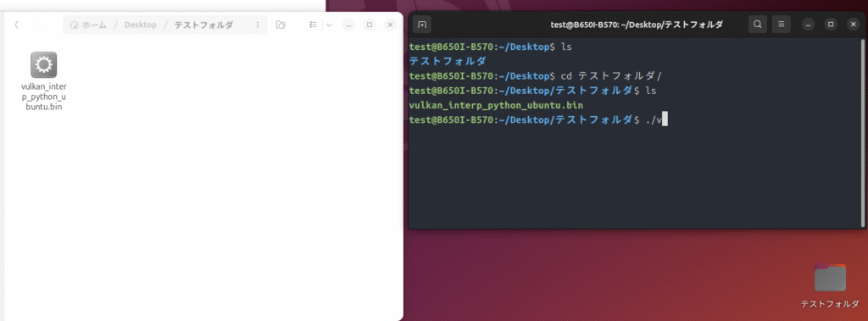
Task: Select the vulkan_interp_python_ubuntu.bin file icon
Action: pyautogui.click(x=43, y=64)
